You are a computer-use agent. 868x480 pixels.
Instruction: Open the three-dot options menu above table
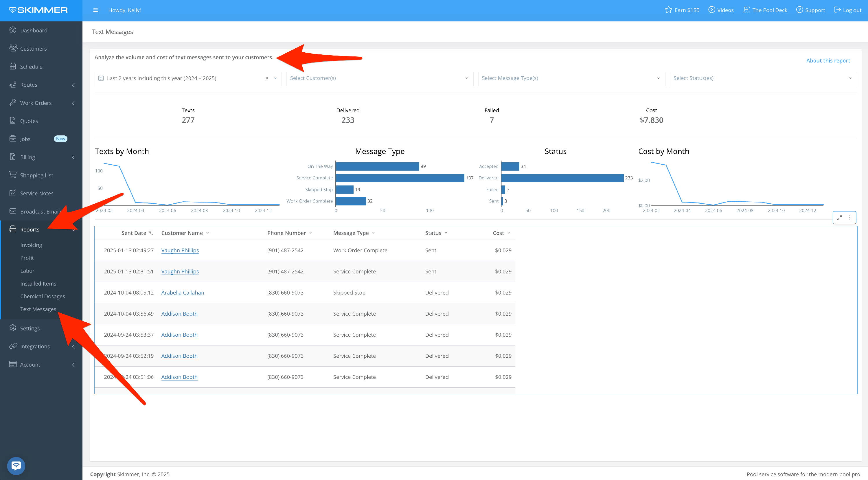coord(850,218)
